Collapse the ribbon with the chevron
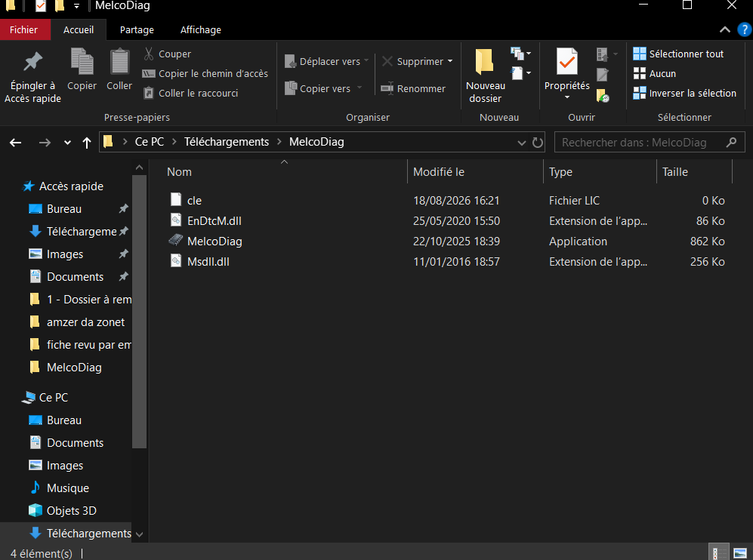Viewport: 753px width, 560px height. (724, 29)
